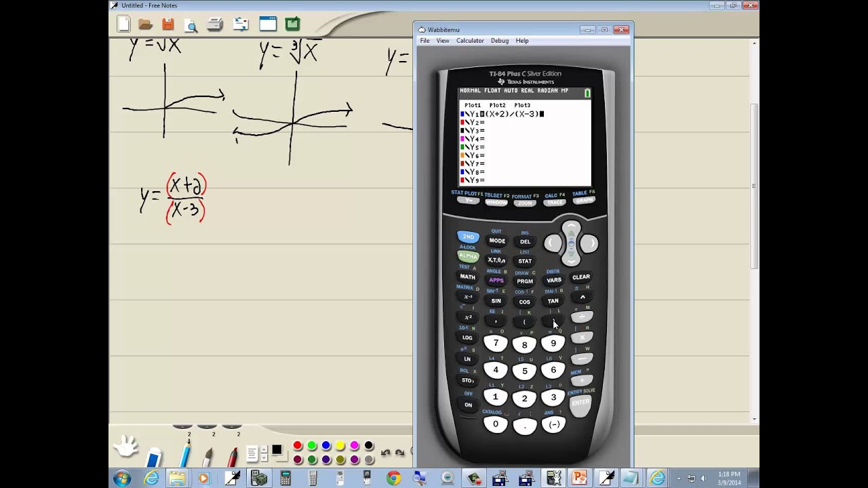Click the calculator SIN key

[496, 301]
